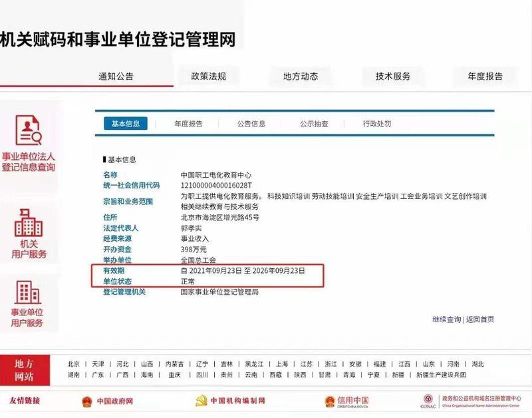Open the 江苏 local site link
Viewport: 532px width, 418px height.
307,364
